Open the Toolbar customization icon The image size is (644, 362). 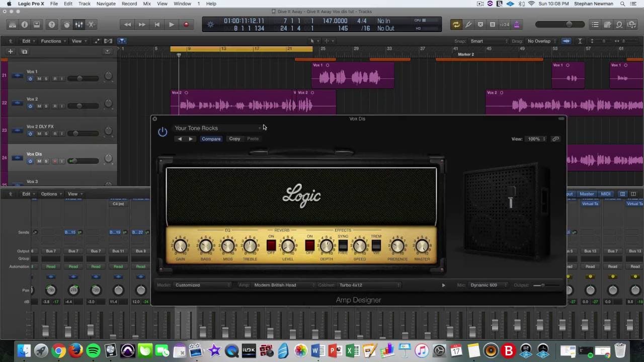37,24
